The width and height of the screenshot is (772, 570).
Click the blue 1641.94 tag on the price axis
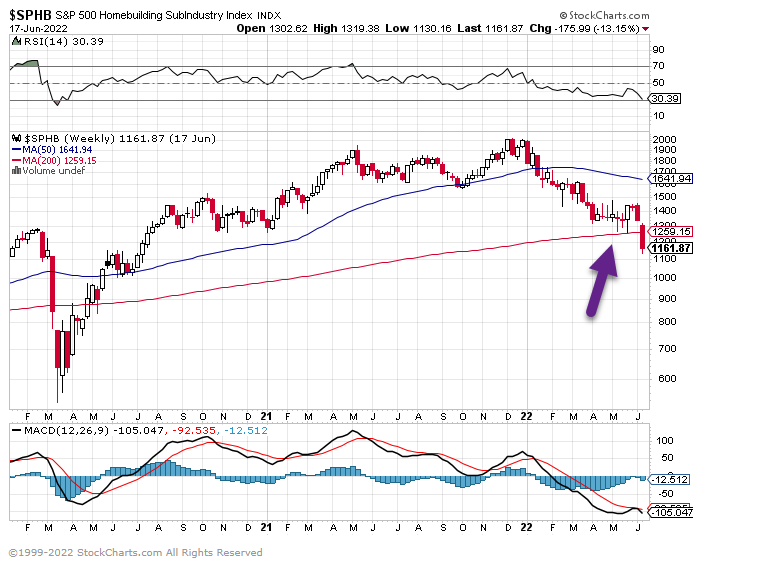[x=671, y=178]
